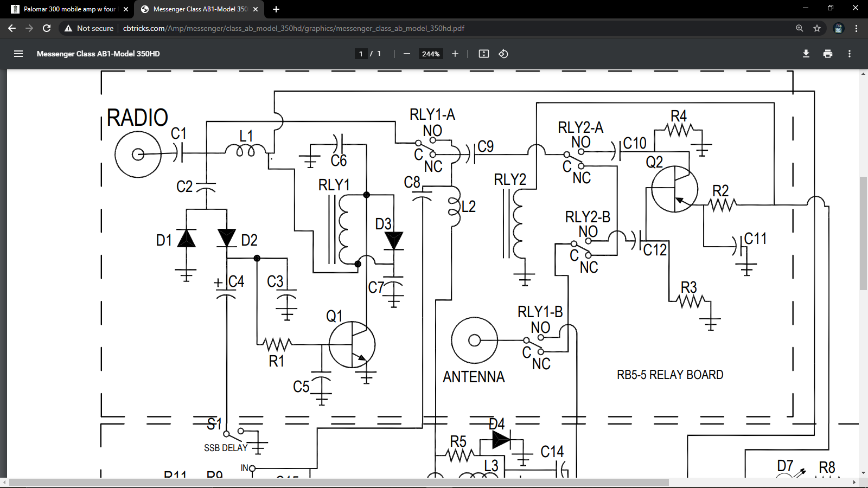Rotate the PDF counterclockwise
868x488 pixels.
[502, 54]
